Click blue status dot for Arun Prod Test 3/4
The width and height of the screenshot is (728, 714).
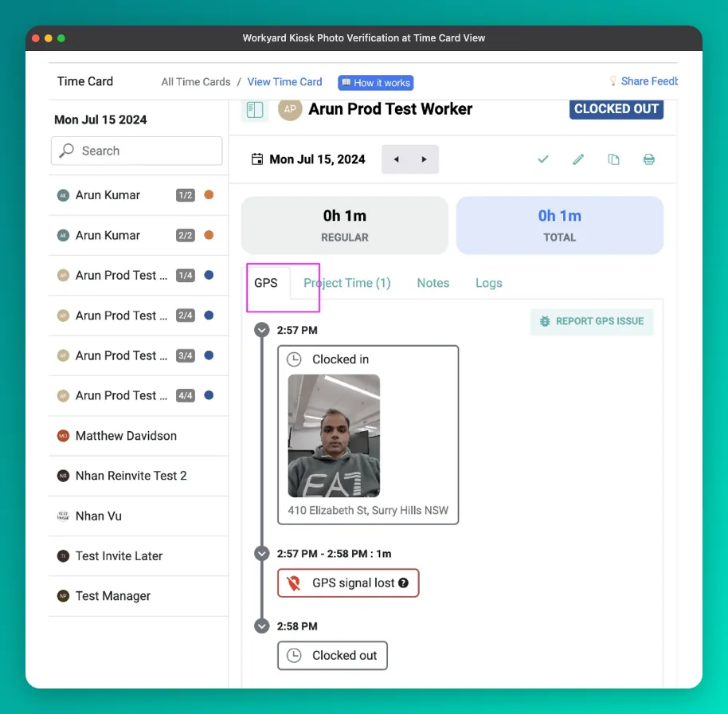(209, 355)
